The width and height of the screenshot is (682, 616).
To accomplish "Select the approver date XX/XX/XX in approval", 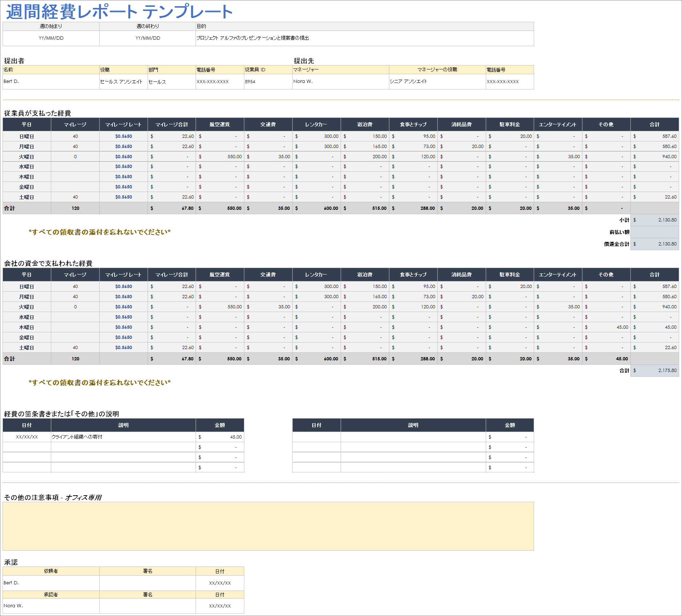I will point(220,606).
